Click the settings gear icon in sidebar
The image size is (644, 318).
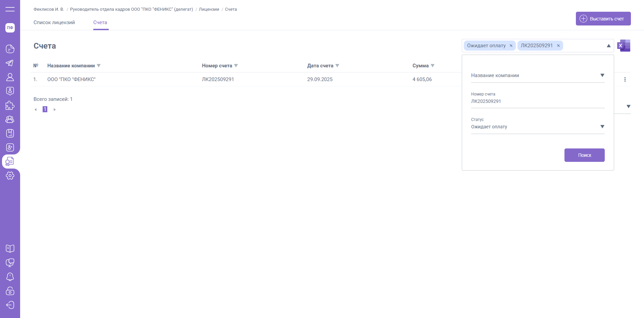click(x=10, y=176)
